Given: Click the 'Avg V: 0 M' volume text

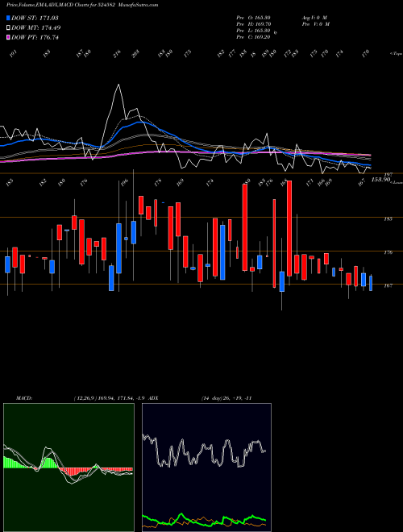Looking at the screenshot, I should 314,18.
